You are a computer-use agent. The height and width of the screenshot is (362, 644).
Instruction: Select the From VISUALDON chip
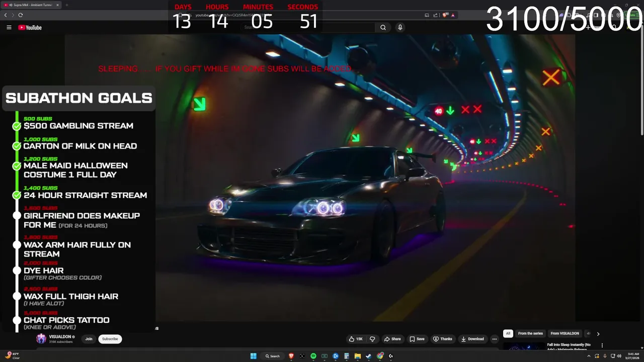565,333
